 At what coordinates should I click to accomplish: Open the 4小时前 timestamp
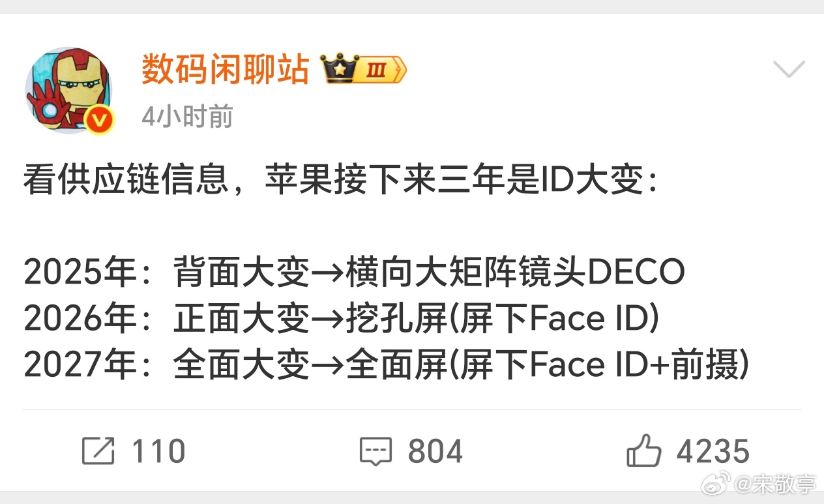[187, 117]
